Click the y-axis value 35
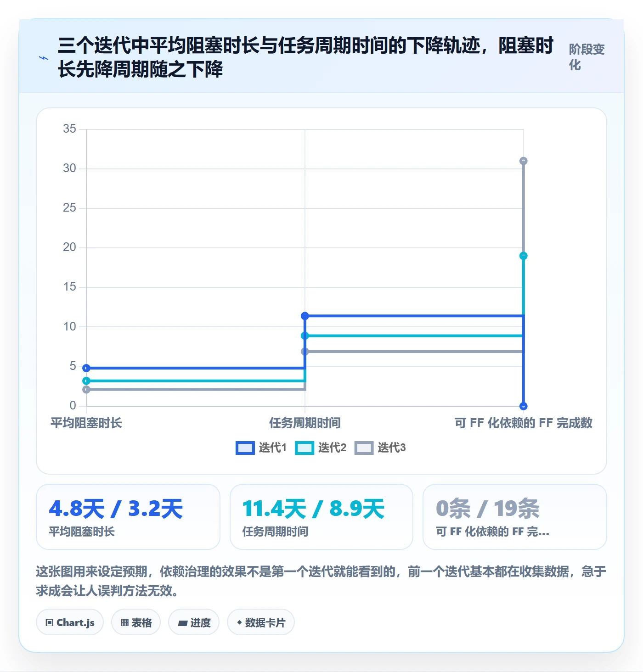 70,129
